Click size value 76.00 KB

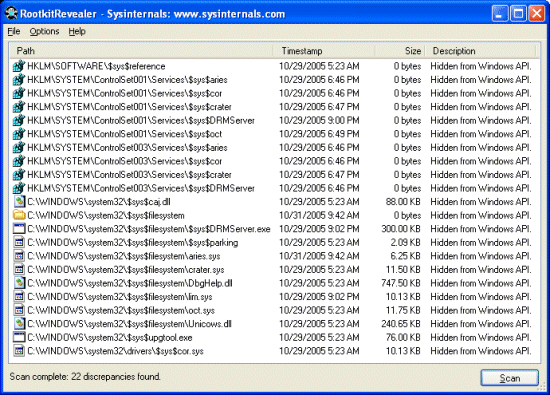403,337
